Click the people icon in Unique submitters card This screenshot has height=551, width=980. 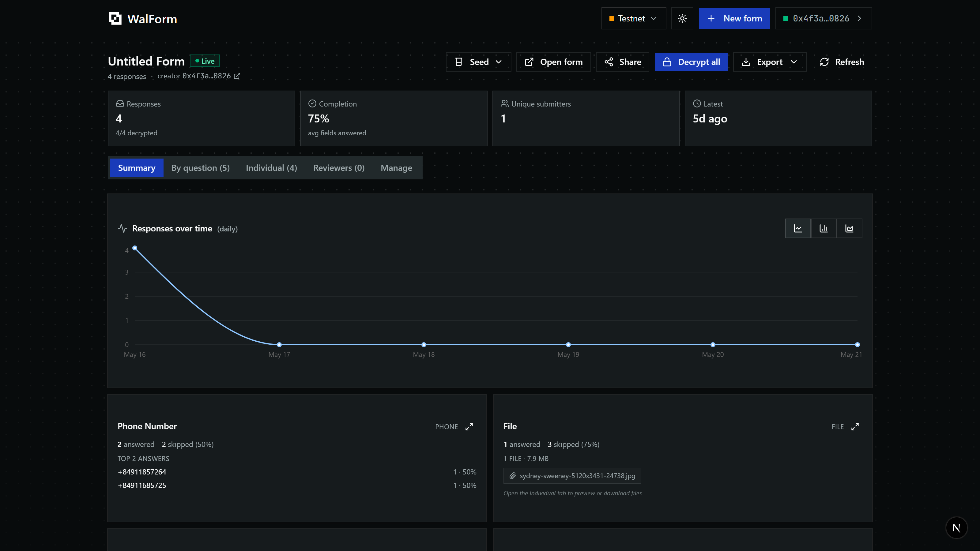504,103
